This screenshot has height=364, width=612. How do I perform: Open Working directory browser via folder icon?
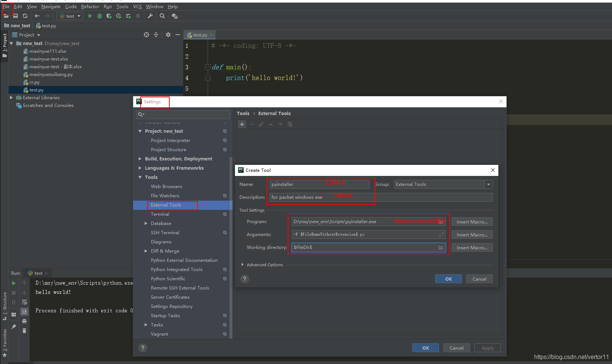pos(441,247)
